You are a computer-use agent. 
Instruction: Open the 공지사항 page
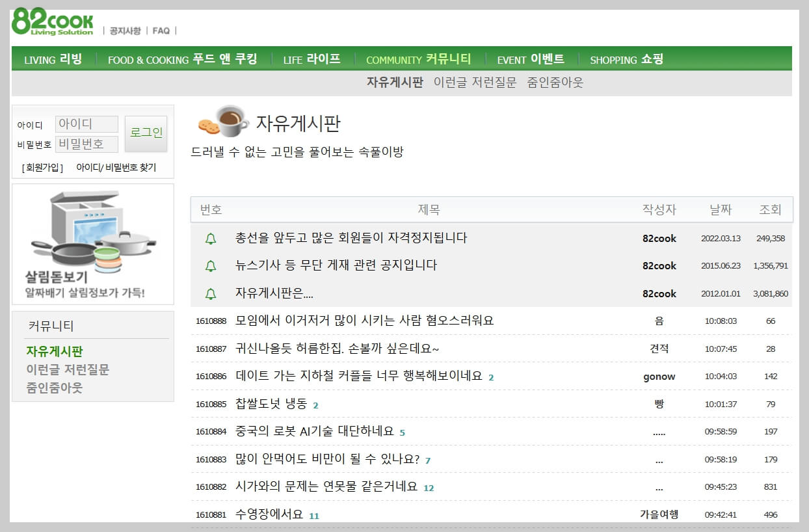[127, 30]
